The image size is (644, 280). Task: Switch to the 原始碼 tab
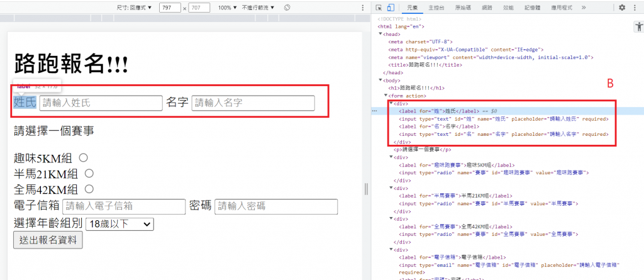pyautogui.click(x=463, y=8)
